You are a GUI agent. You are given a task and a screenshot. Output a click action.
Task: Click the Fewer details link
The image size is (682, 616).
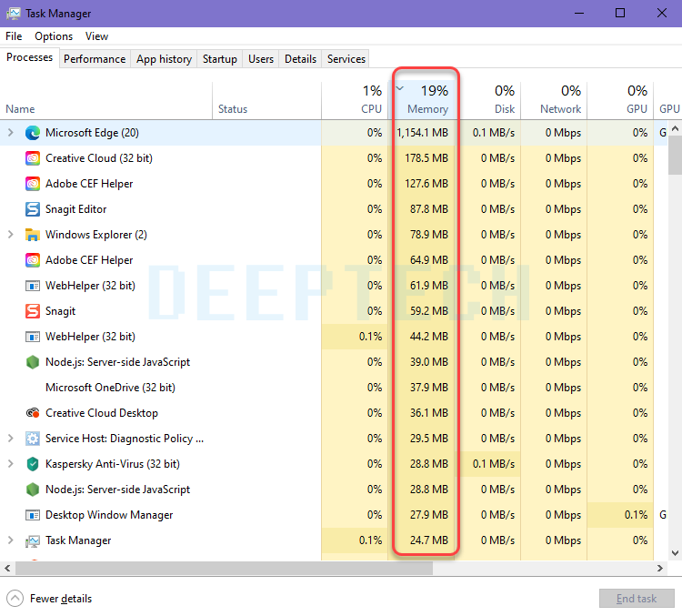pos(61,599)
